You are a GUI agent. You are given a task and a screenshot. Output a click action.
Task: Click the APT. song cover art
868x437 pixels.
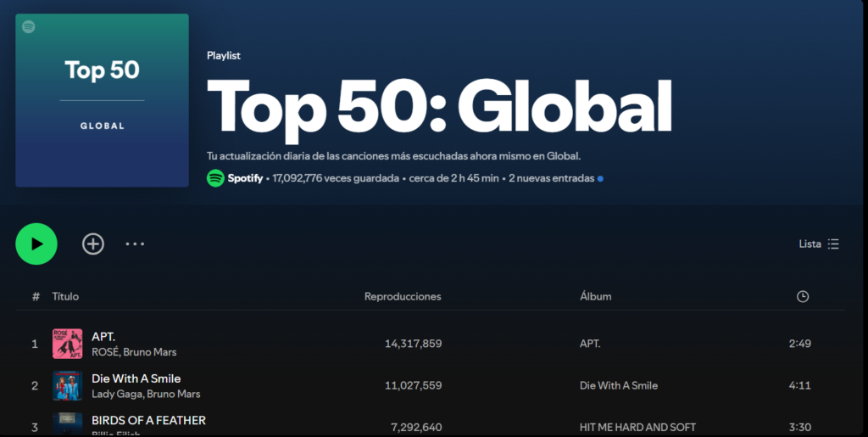coord(67,344)
